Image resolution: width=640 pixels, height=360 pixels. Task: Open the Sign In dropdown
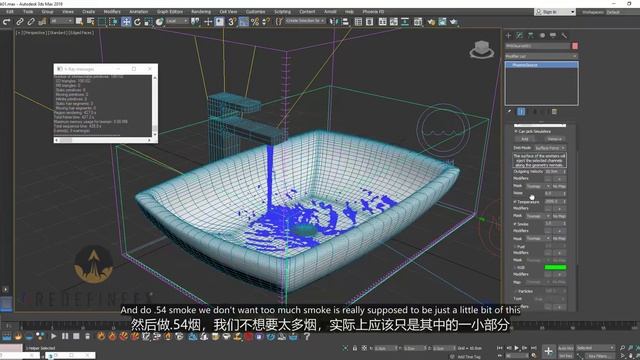tap(555, 12)
